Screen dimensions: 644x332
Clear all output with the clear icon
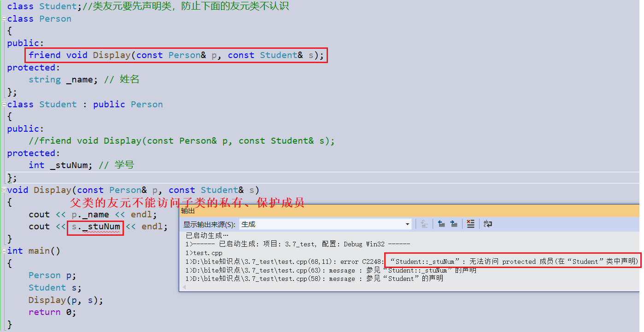[470, 224]
